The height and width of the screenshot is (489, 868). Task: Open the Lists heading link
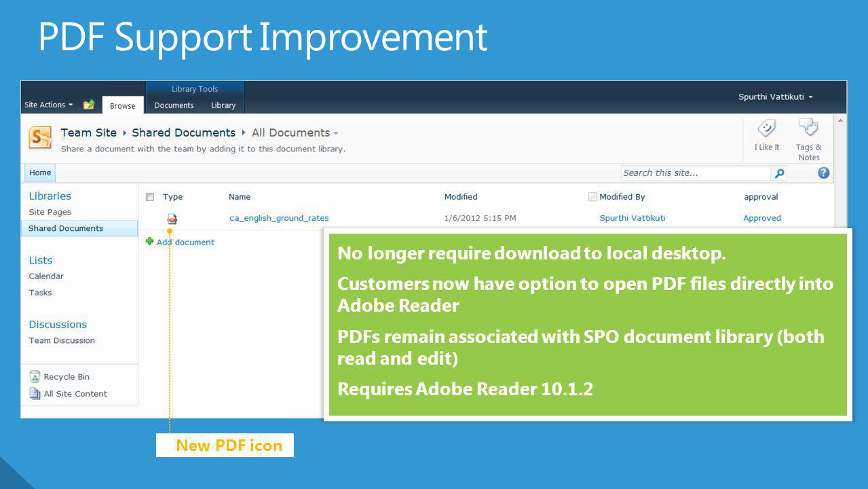pos(41,260)
